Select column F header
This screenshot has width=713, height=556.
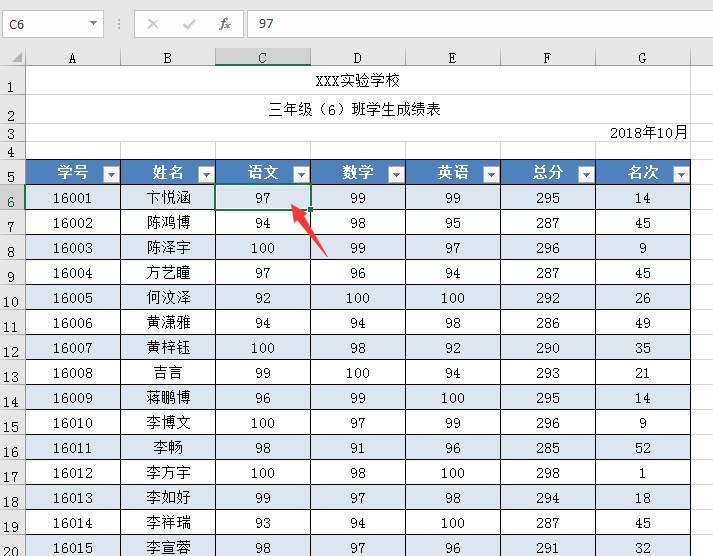(x=548, y=58)
